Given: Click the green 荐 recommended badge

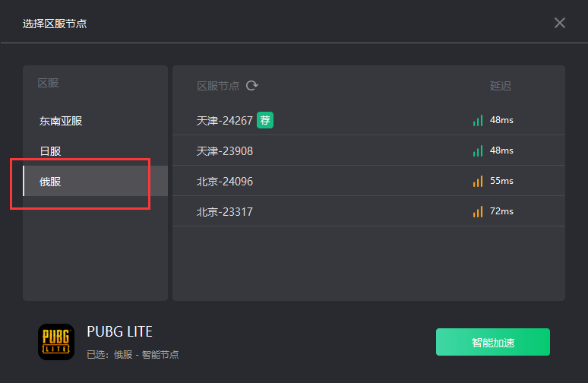Looking at the screenshot, I should pyautogui.click(x=264, y=120).
